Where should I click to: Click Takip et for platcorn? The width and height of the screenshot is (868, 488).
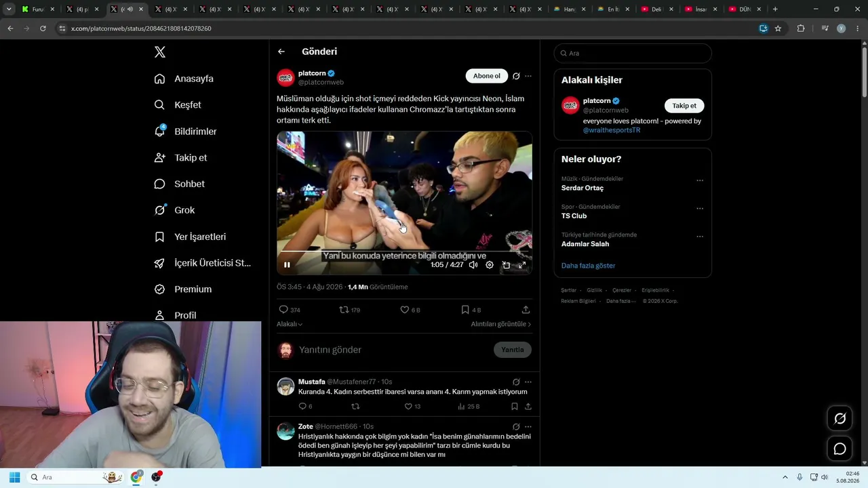(684, 106)
